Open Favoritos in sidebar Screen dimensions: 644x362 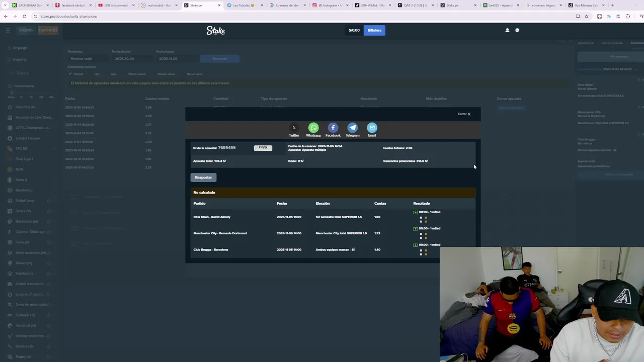(x=25, y=107)
